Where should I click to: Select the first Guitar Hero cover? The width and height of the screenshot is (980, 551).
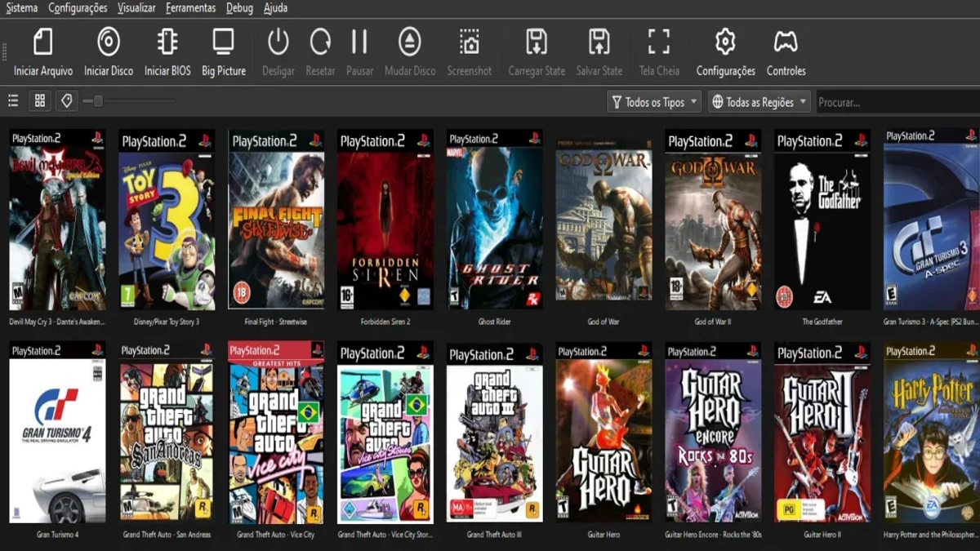(604, 433)
